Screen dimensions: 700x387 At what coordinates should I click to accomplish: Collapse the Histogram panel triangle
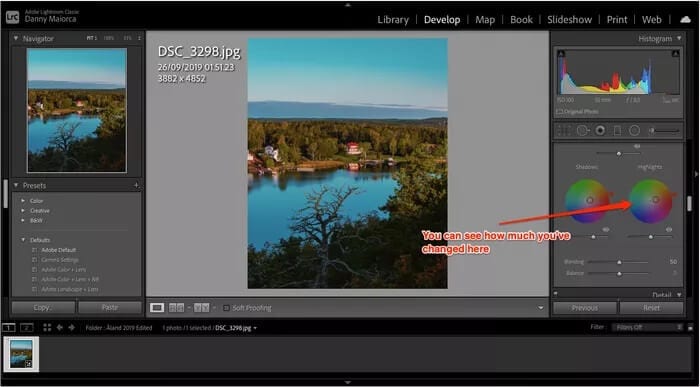(679, 38)
